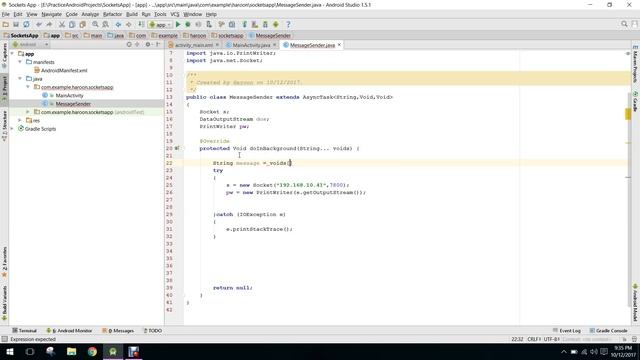640x360 pixels.
Task: Click the yellow warning marker on editor scrollbar
Action: click(x=628, y=114)
